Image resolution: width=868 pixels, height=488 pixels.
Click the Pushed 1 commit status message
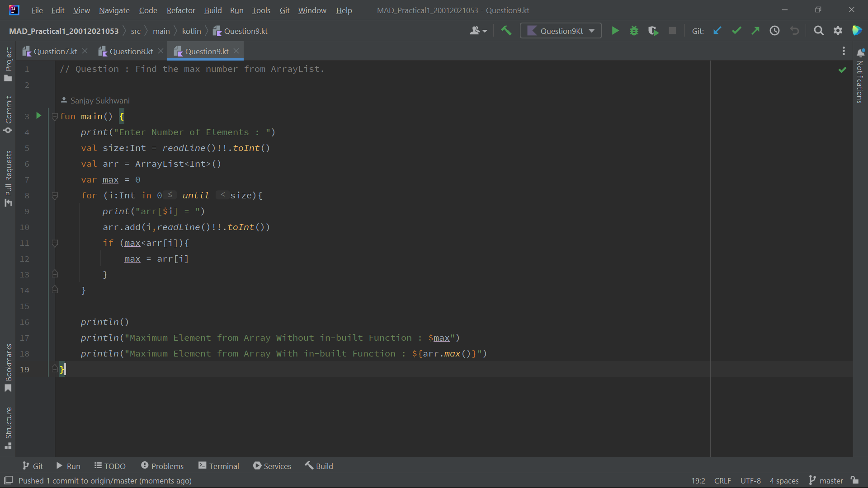click(x=105, y=480)
